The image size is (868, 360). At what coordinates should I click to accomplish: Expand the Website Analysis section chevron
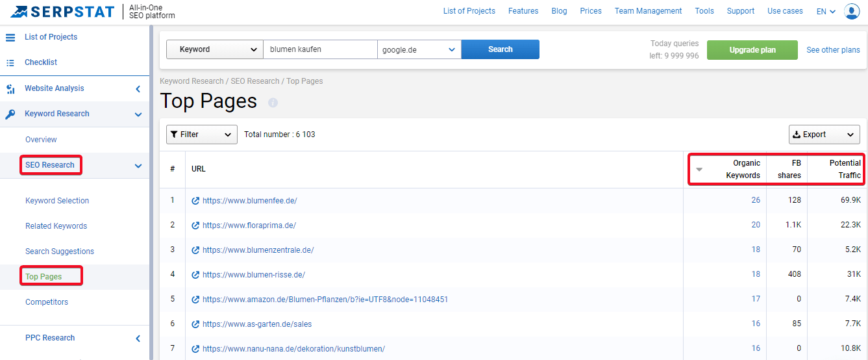pyautogui.click(x=138, y=89)
